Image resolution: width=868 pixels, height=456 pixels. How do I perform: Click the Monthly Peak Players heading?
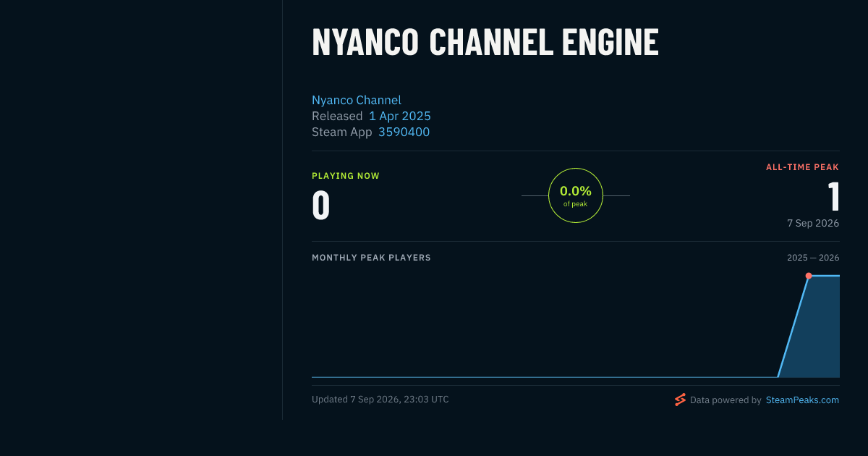371,258
